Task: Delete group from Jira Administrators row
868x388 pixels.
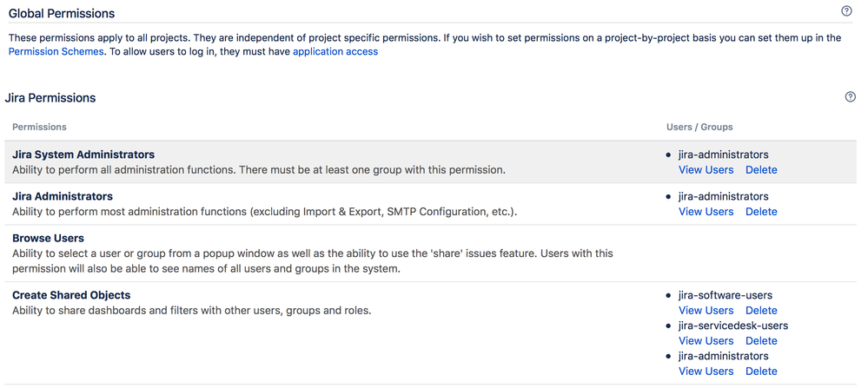Action: (761, 212)
